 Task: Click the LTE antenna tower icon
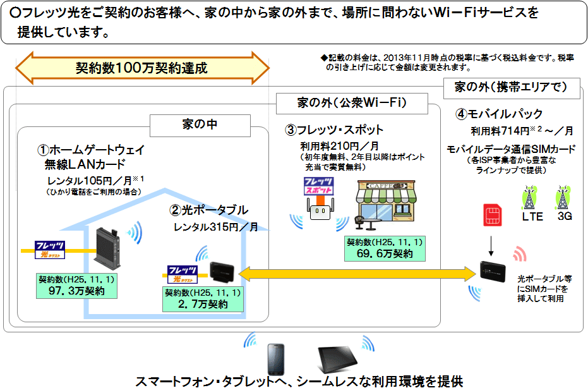[x=529, y=197]
